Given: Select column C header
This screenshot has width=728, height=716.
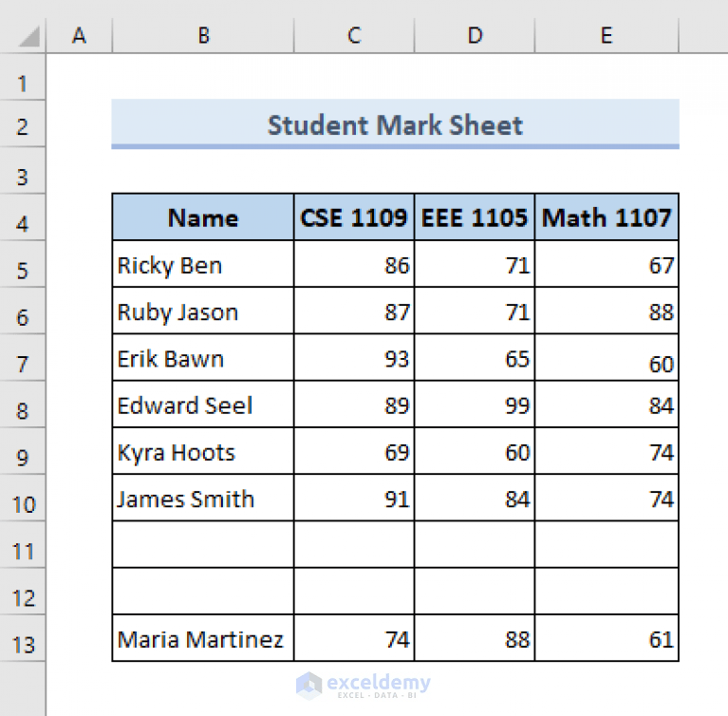Looking at the screenshot, I should [x=354, y=35].
